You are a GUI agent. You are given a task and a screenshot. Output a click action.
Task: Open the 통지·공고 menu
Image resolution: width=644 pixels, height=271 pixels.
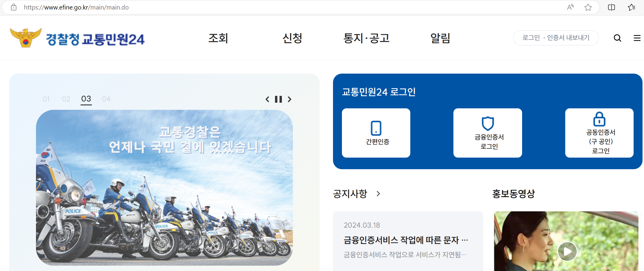tap(366, 38)
